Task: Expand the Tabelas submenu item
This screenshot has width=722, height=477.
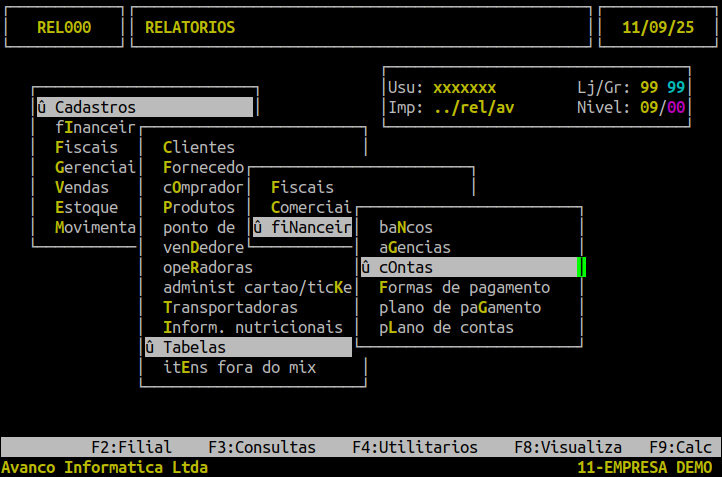Action: (x=195, y=347)
